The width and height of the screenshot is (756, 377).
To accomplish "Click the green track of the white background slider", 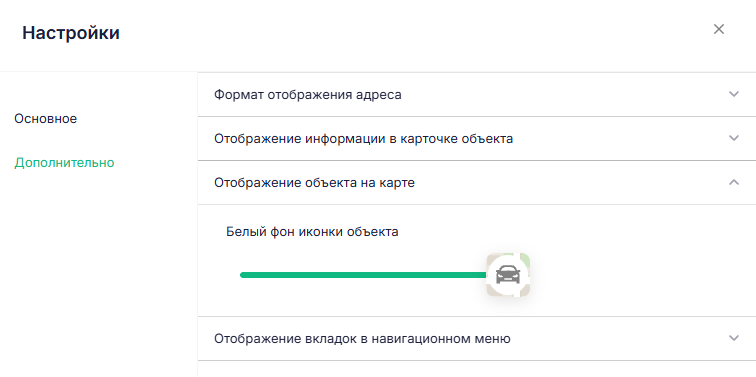I will [364, 275].
